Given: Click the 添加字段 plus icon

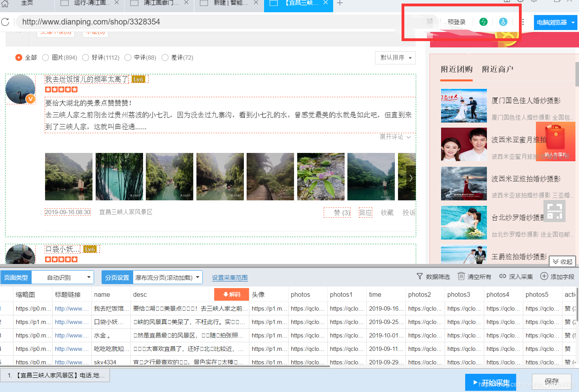Looking at the screenshot, I should tap(544, 276).
